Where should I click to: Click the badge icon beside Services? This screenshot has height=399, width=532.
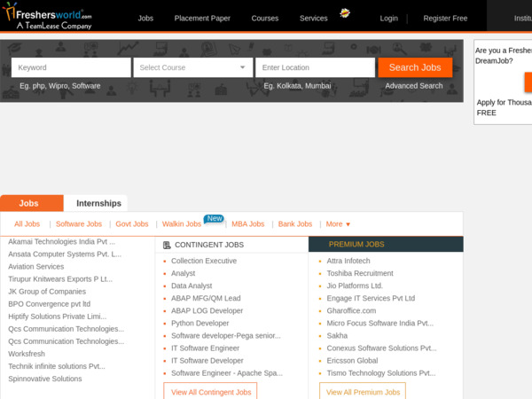click(x=345, y=13)
